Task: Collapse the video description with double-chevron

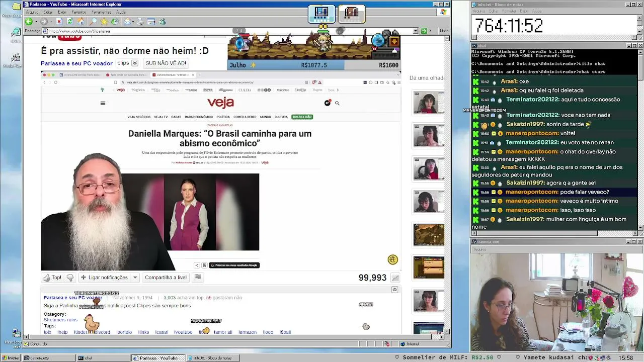Action: pyautogui.click(x=394, y=290)
